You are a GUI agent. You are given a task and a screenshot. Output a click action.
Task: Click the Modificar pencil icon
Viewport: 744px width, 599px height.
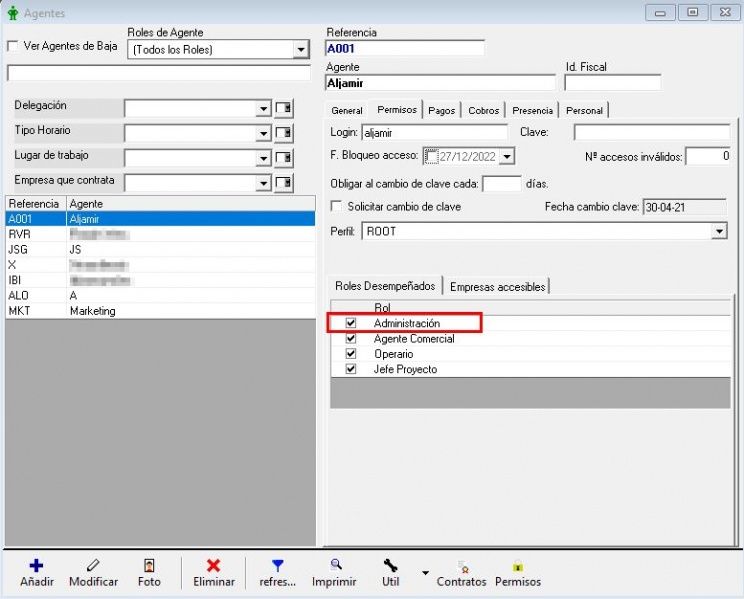point(93,566)
